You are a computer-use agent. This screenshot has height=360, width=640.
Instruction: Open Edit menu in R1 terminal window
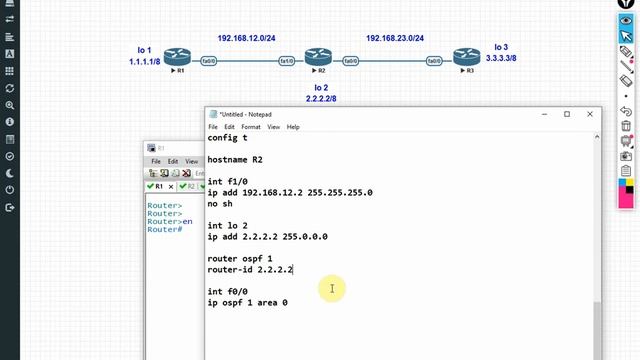[173, 161]
